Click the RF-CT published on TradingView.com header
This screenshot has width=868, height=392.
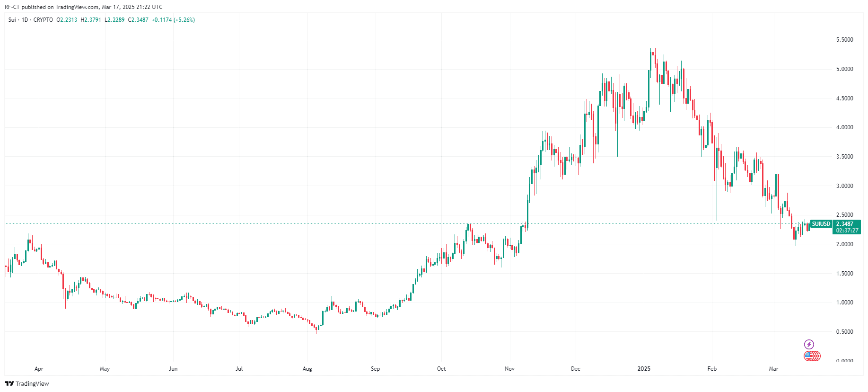point(83,7)
